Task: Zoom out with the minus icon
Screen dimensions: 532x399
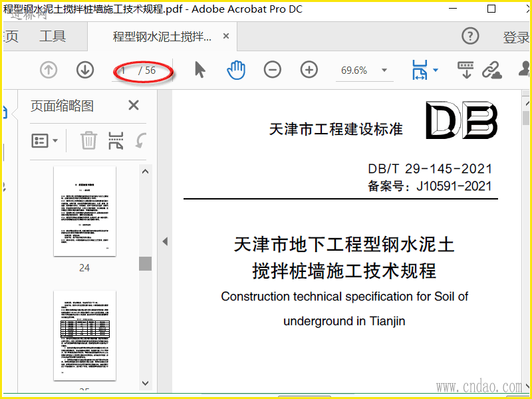Action: tap(273, 70)
